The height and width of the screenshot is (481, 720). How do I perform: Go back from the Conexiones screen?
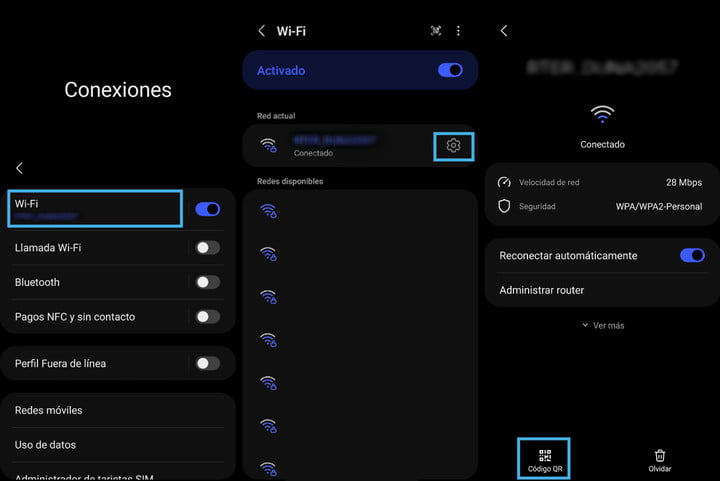19,169
